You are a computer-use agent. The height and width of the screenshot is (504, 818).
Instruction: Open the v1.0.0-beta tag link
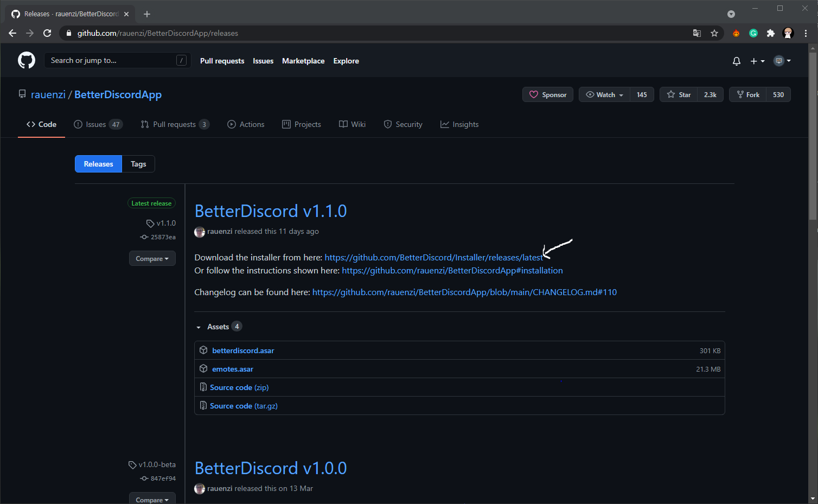click(152, 464)
